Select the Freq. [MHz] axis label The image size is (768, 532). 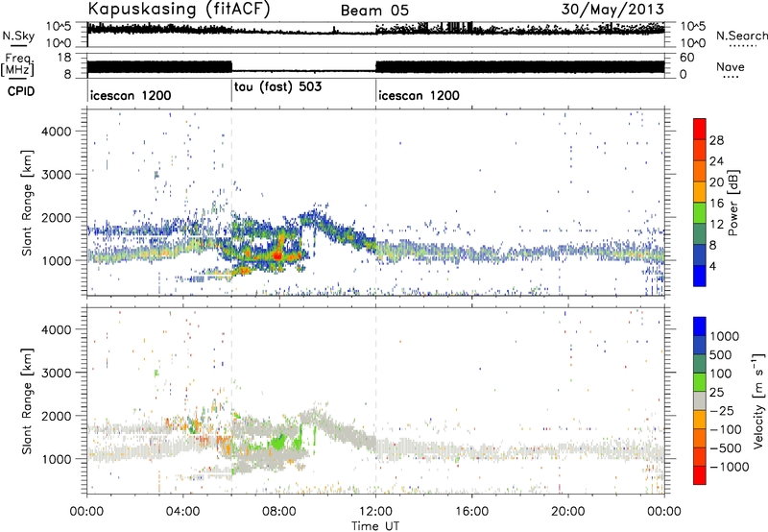pyautogui.click(x=18, y=65)
